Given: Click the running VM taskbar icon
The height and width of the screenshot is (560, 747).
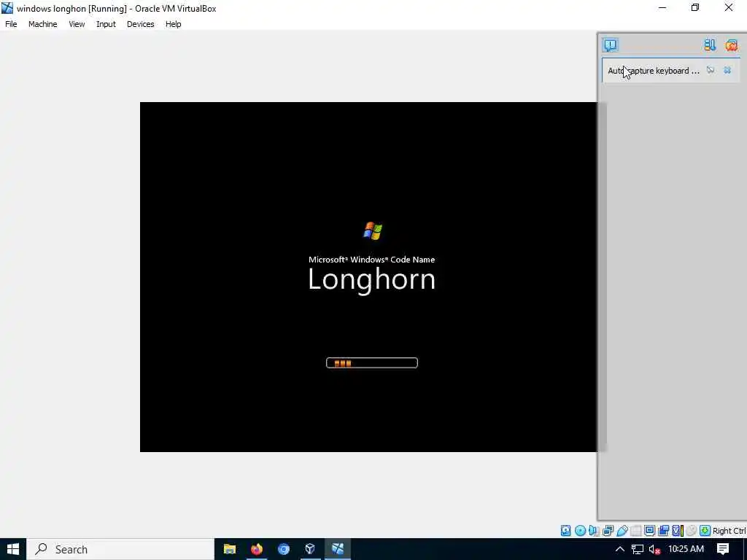Looking at the screenshot, I should click(338, 549).
